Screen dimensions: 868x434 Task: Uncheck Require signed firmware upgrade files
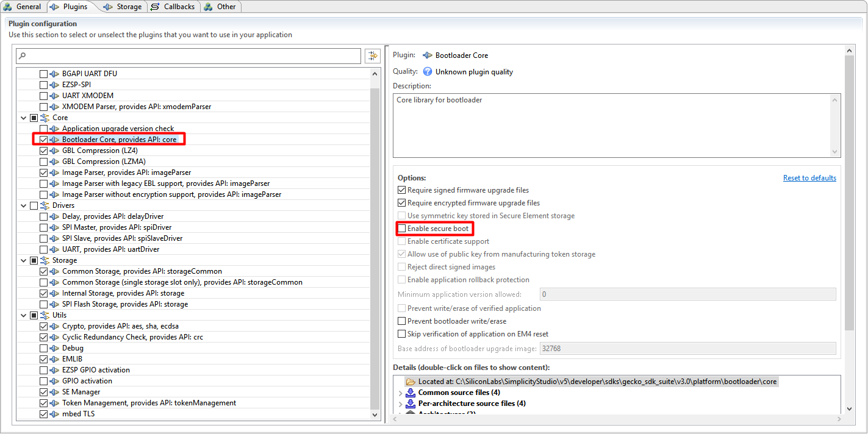tap(401, 190)
